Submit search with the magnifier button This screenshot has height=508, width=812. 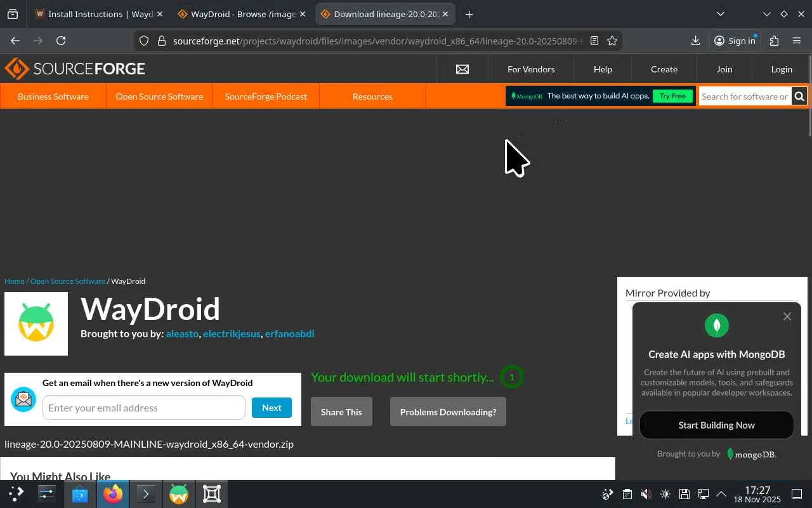(x=799, y=97)
